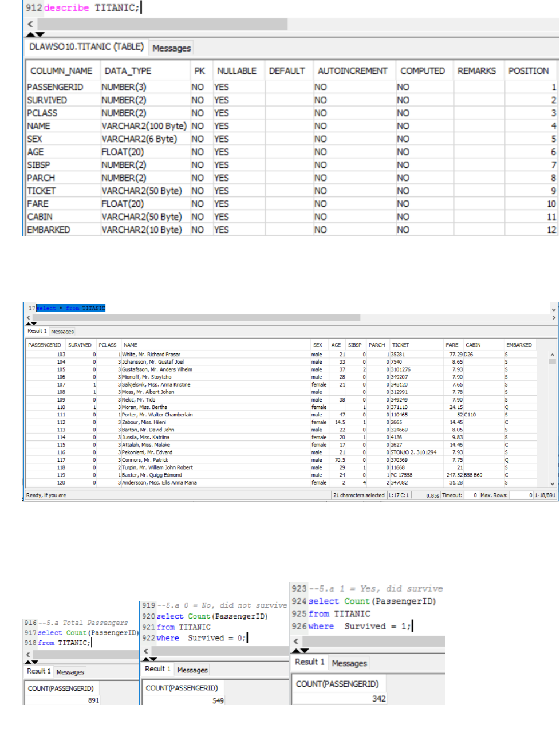Click the down splitter arrow under Survived = 0 query

(x=153, y=659)
